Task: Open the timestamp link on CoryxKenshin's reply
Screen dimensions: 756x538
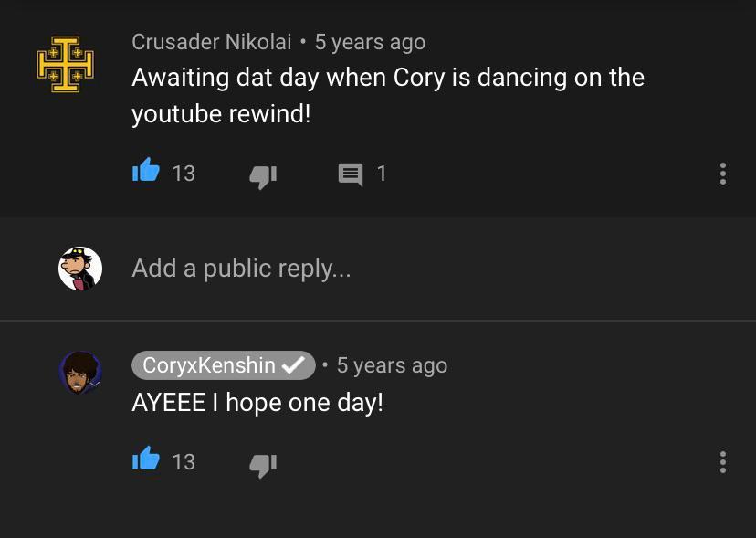Action: 391,365
